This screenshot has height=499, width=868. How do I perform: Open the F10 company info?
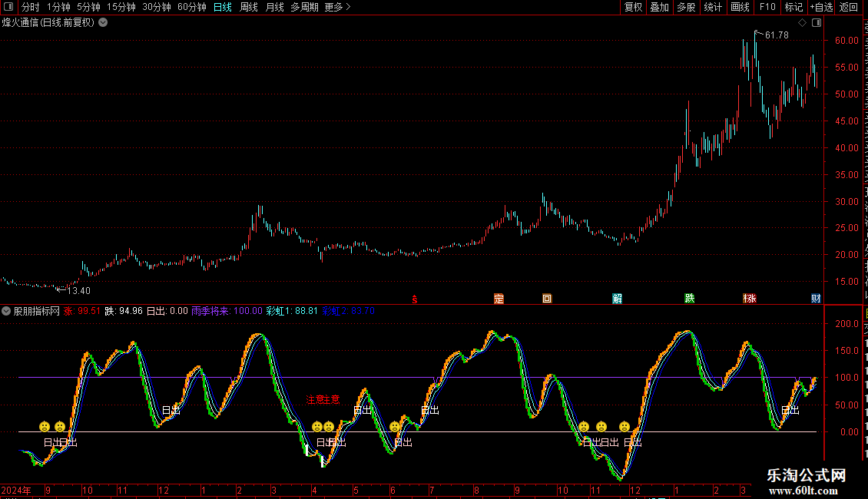767,7
